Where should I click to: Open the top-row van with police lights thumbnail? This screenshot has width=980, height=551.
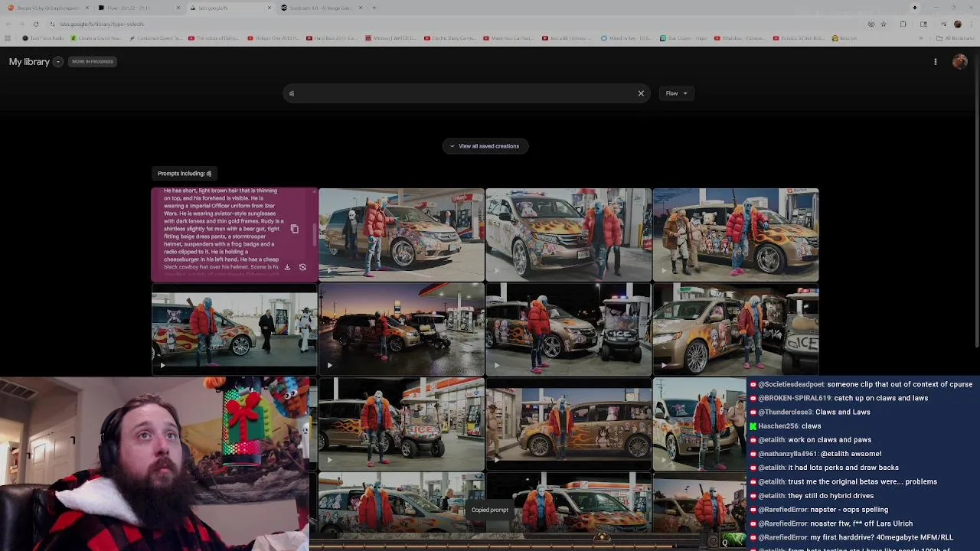[x=568, y=234]
